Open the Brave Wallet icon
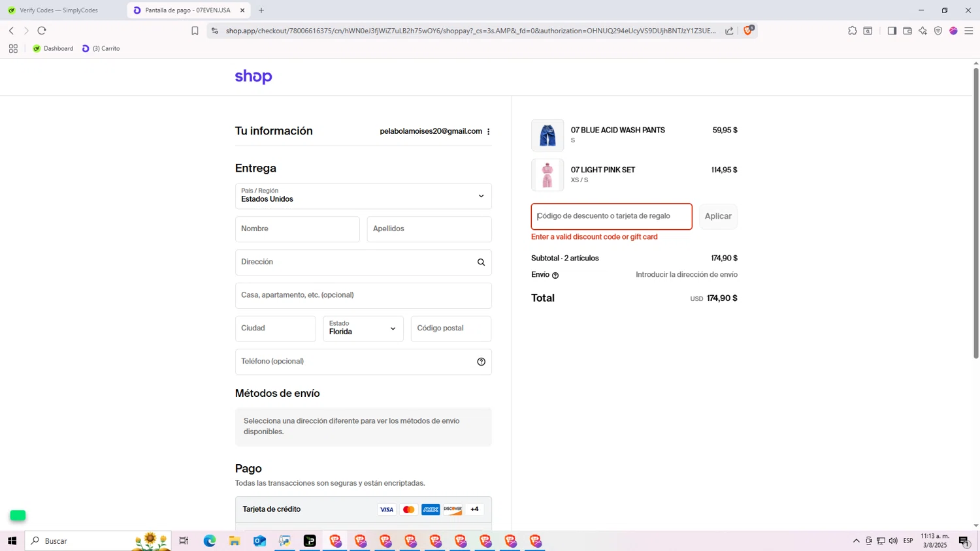Image resolution: width=980 pixels, height=551 pixels. click(907, 31)
